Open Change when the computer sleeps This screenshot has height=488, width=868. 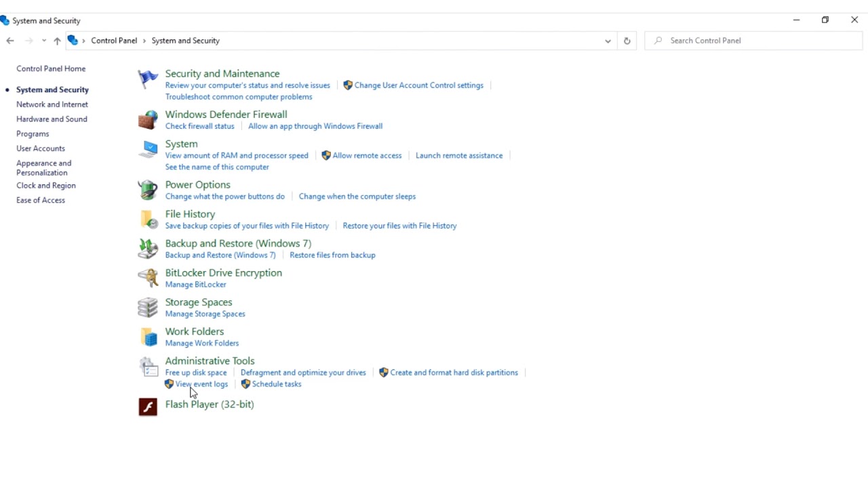[357, 197]
